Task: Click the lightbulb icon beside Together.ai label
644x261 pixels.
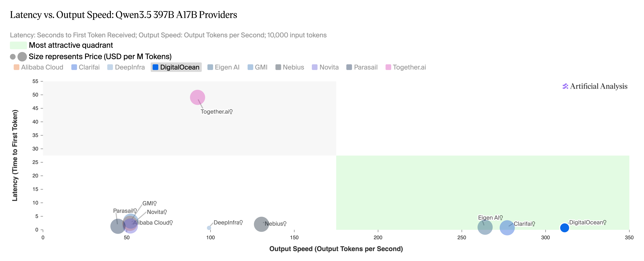Action: [231, 112]
